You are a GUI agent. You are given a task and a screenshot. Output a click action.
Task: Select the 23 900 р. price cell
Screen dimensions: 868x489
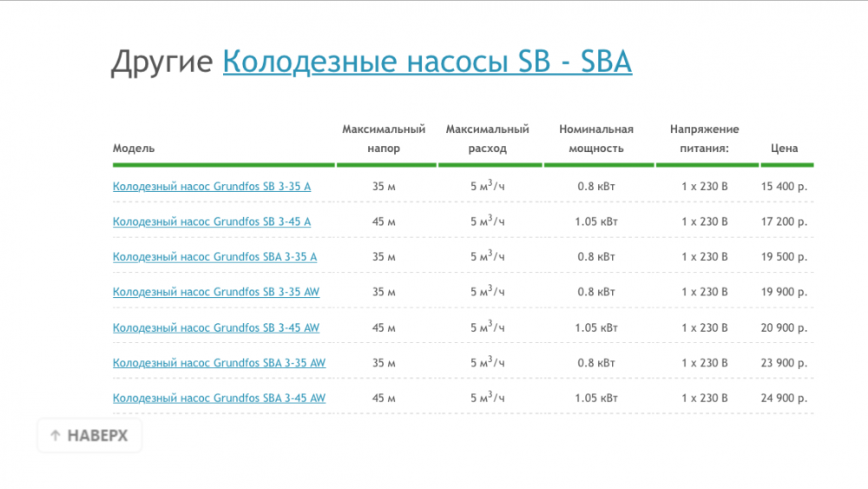pyautogui.click(x=784, y=363)
